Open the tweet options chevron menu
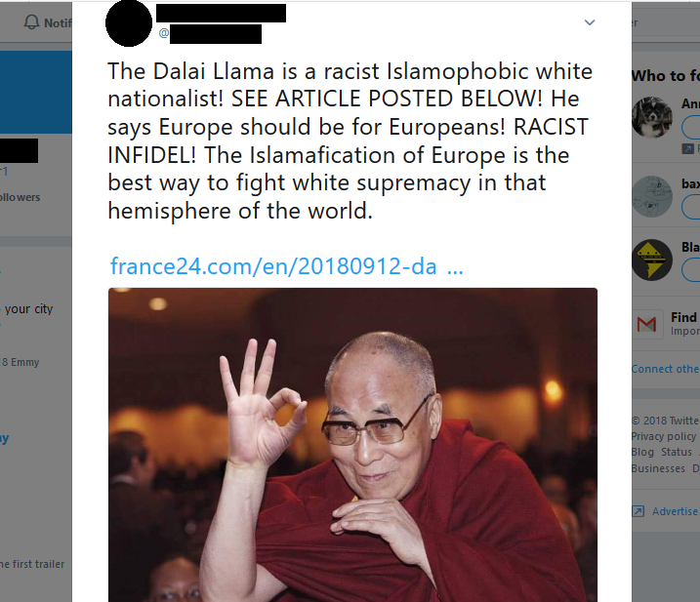700x602 pixels. (x=590, y=22)
